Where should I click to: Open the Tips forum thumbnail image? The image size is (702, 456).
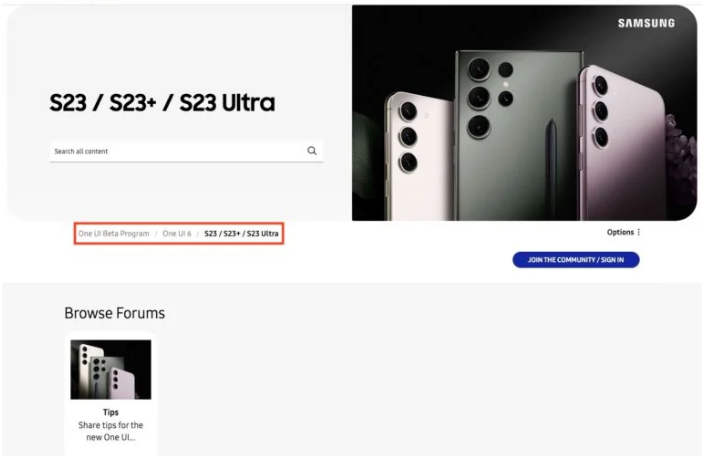pyautogui.click(x=111, y=370)
